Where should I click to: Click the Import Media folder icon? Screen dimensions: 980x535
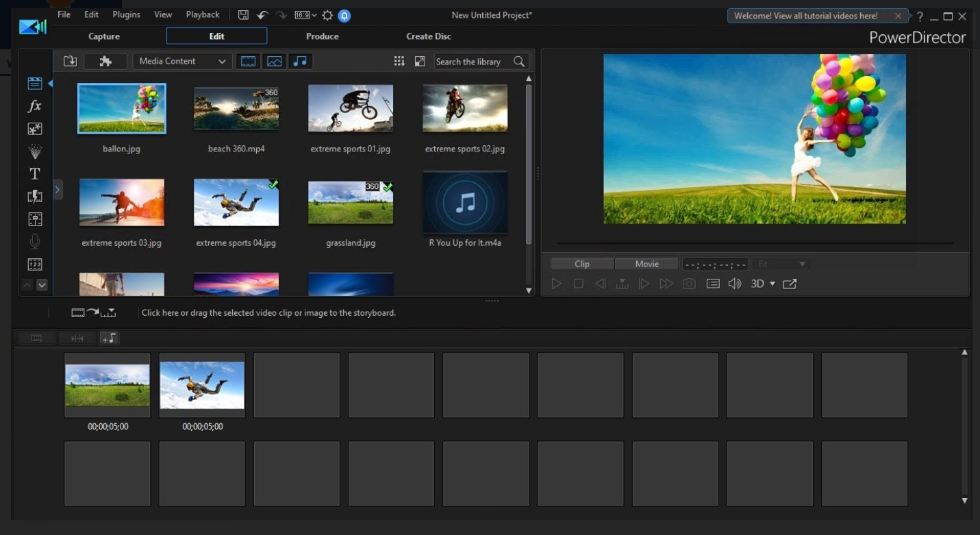click(70, 61)
